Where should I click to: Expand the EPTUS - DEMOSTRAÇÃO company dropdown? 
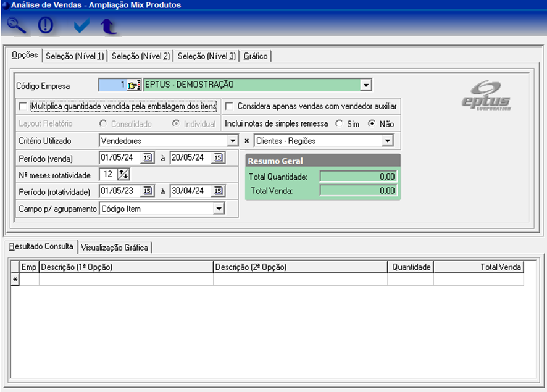tap(365, 85)
